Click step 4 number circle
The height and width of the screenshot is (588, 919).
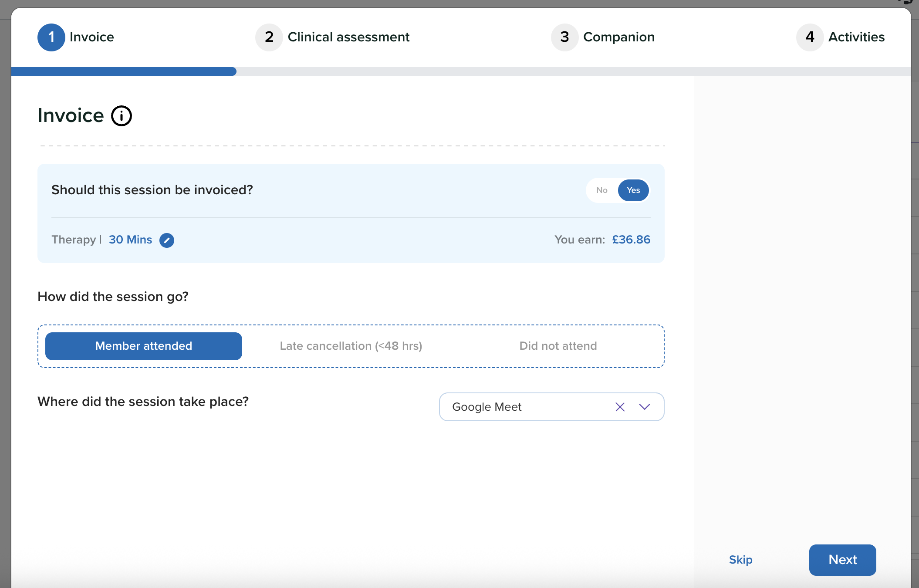810,37
